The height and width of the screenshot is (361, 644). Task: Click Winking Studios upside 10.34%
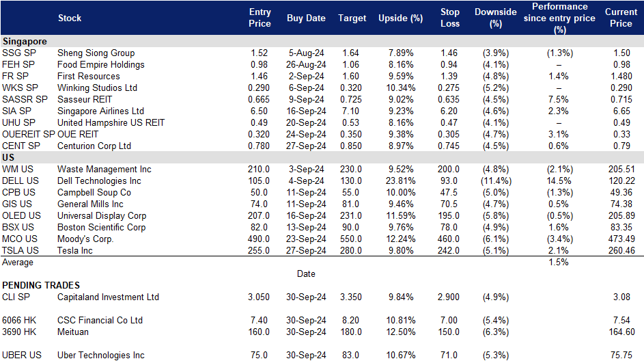(400, 88)
